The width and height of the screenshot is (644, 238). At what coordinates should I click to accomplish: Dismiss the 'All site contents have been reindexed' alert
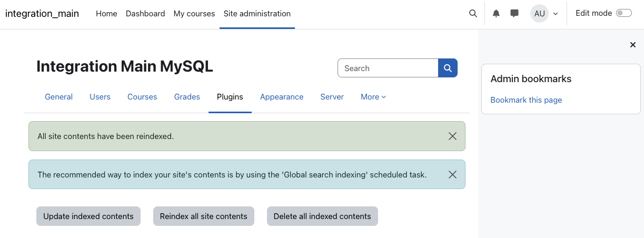(x=452, y=136)
